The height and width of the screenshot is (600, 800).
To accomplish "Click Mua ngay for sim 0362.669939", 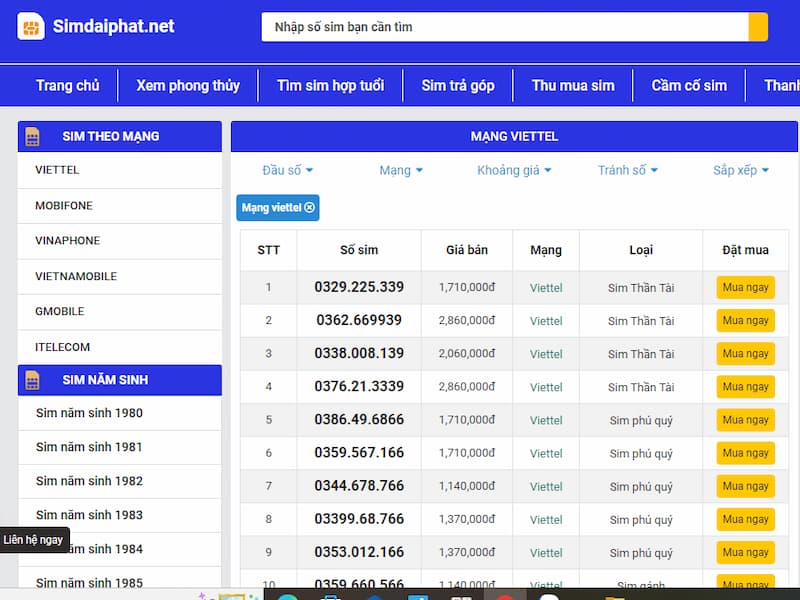I will [745, 320].
